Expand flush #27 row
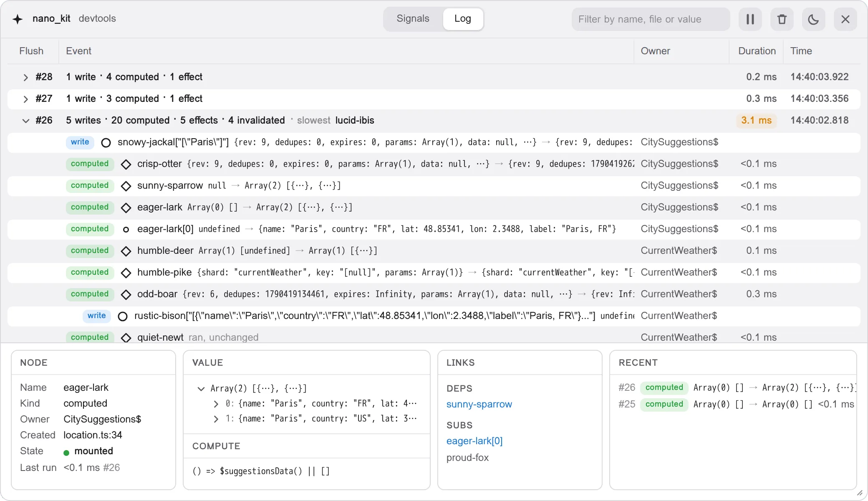Image resolution: width=868 pixels, height=501 pixels. click(26, 99)
